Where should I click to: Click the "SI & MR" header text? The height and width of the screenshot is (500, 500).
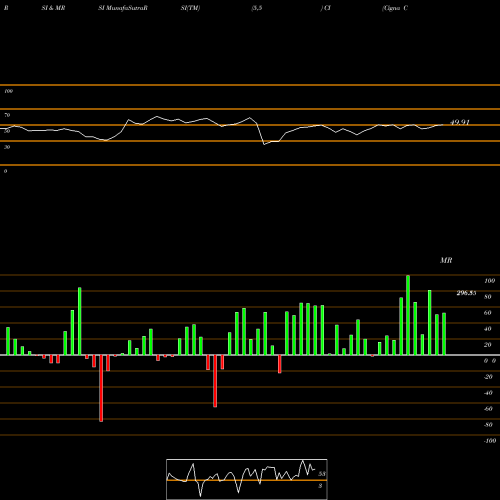click(53, 8)
